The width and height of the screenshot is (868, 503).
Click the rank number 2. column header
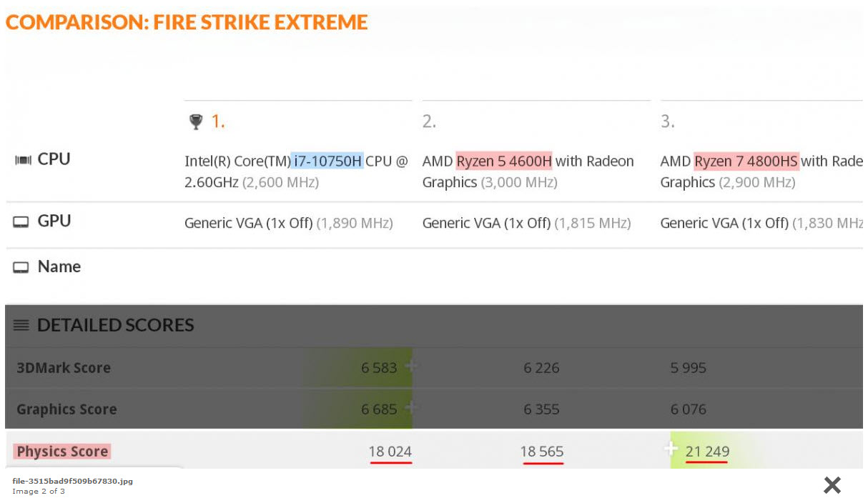[429, 122]
